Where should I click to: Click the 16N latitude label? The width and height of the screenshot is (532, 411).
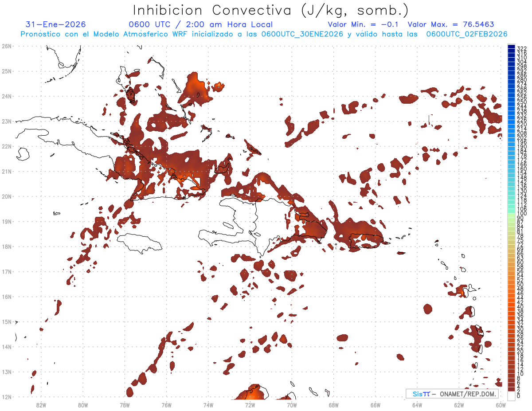(6, 297)
